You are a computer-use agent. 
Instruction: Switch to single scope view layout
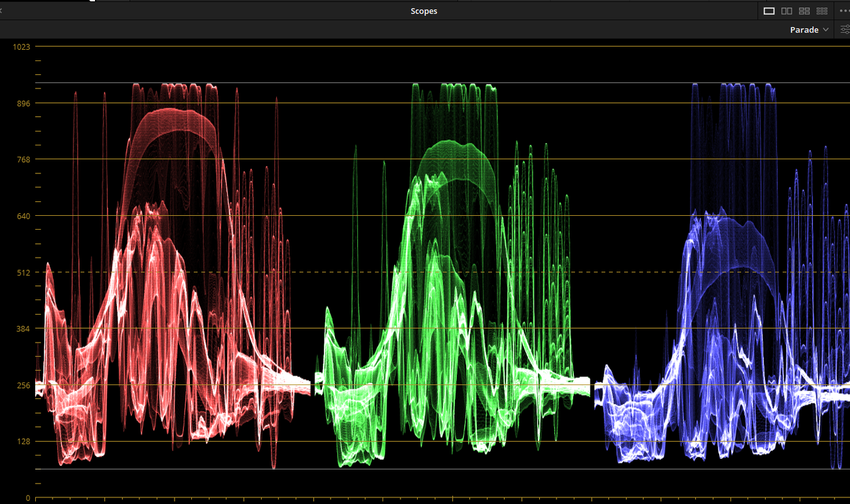coord(769,11)
